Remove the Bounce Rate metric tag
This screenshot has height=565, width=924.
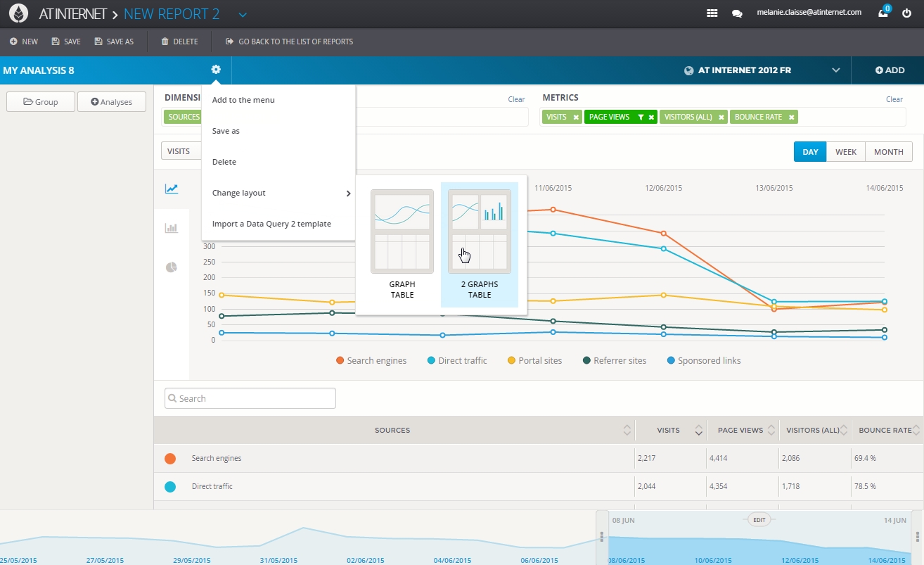[792, 118]
